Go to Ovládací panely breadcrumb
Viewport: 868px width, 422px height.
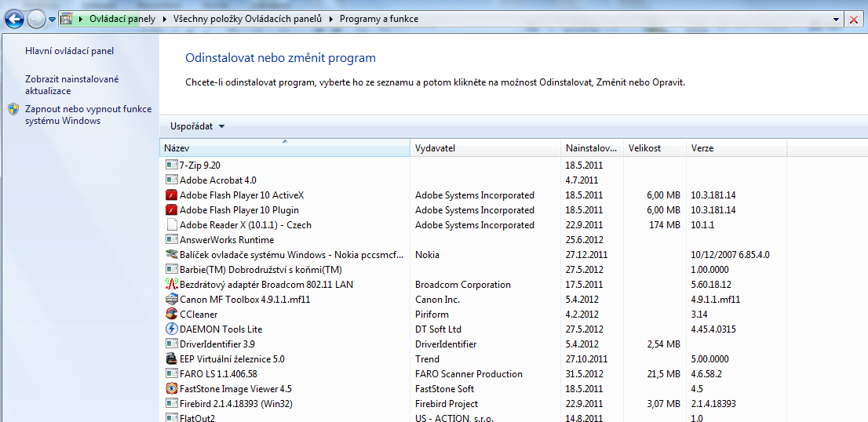pyautogui.click(x=123, y=19)
